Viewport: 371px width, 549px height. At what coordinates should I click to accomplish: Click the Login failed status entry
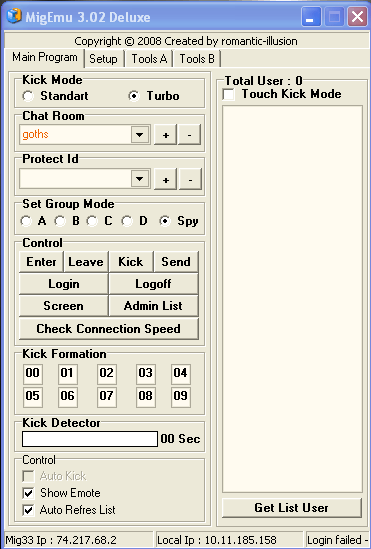point(337,540)
